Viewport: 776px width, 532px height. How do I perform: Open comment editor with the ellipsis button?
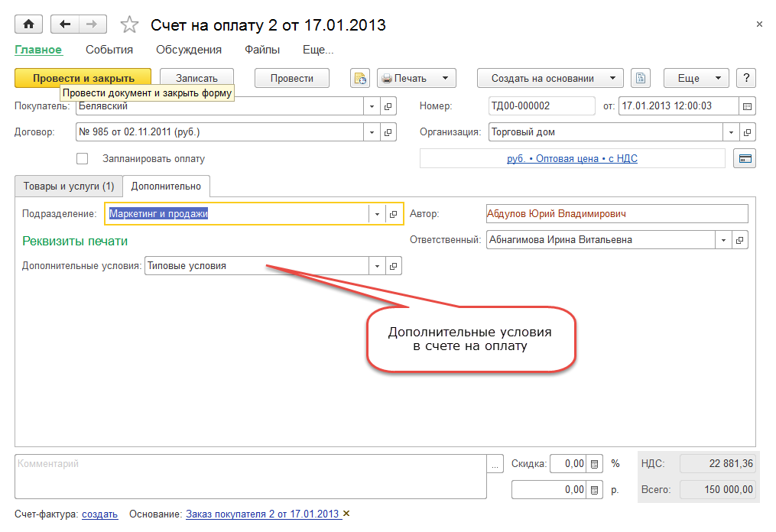(495, 464)
